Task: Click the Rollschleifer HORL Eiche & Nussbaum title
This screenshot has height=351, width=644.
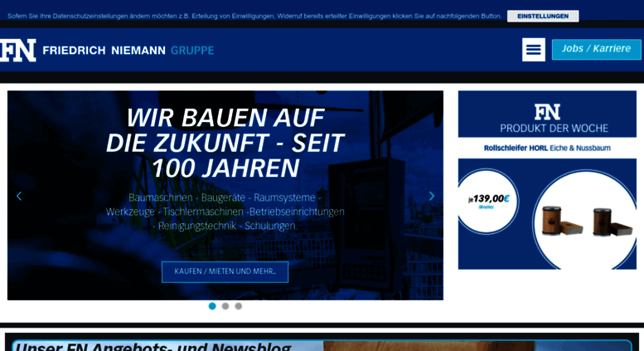Action: 547,148
